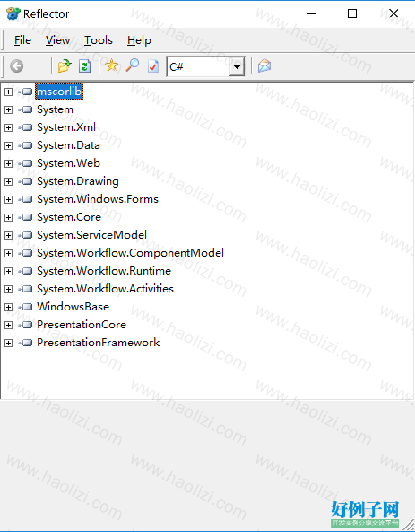
Task: Click the PresentationCore assembly icon
Action: point(26,325)
